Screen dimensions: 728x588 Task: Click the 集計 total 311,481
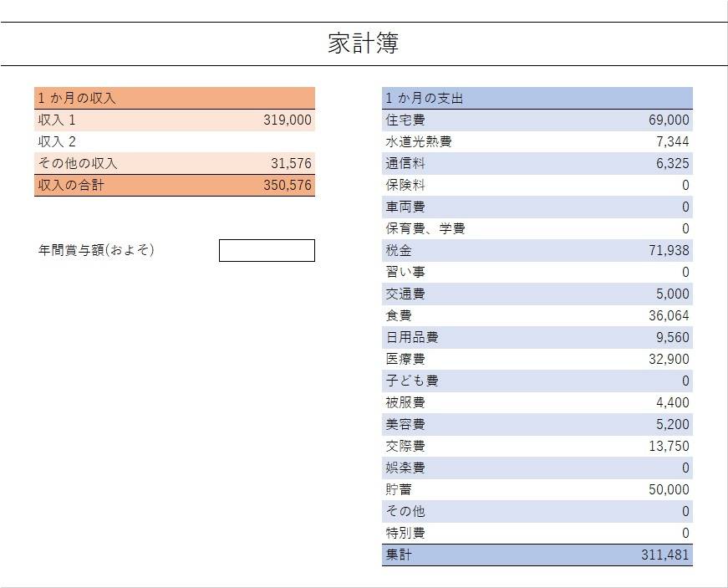(664, 555)
